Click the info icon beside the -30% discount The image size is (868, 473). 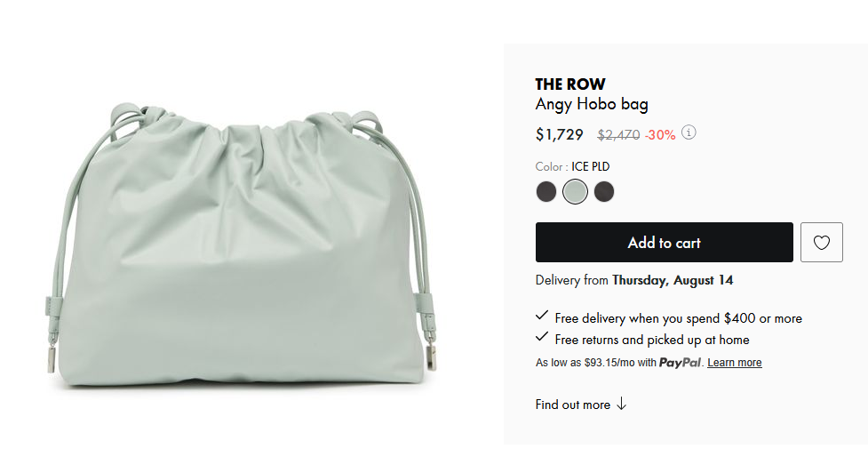coord(689,133)
